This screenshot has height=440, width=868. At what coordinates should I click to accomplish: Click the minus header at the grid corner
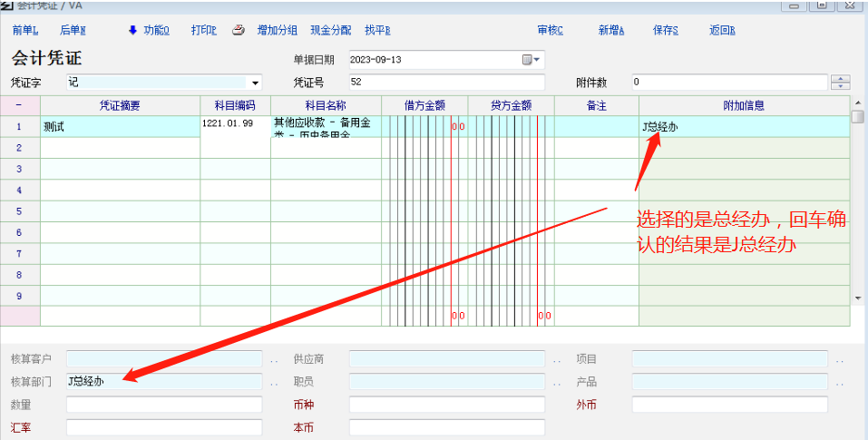(19, 106)
